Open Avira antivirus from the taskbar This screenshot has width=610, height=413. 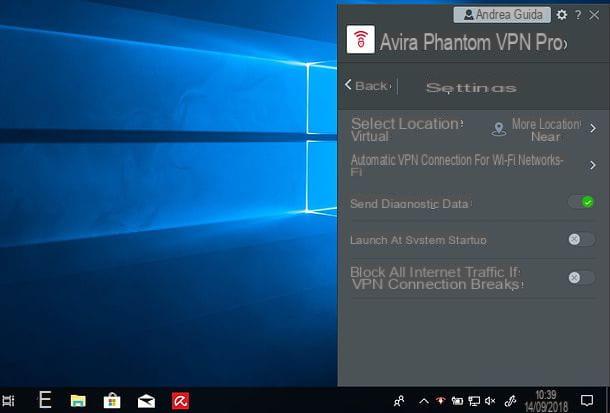click(x=181, y=401)
